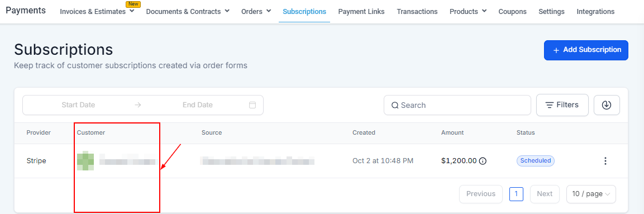The image size is (644, 214).
Task: Click the calendar icon in date range
Action: [252, 105]
